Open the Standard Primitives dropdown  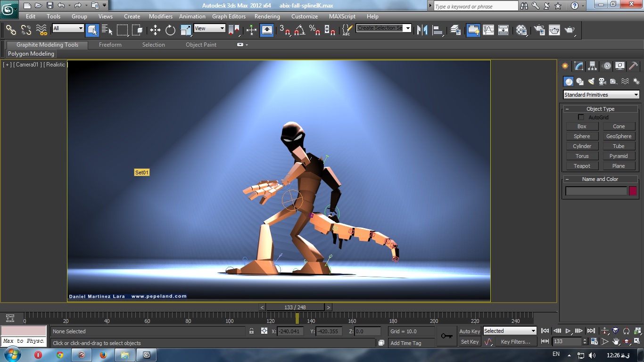[x=601, y=95]
